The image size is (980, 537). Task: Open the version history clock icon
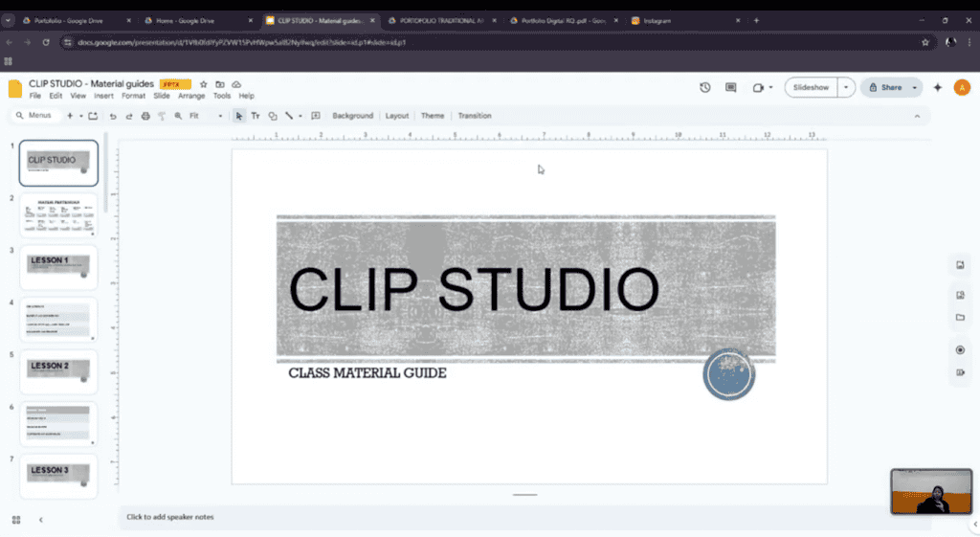pos(705,87)
